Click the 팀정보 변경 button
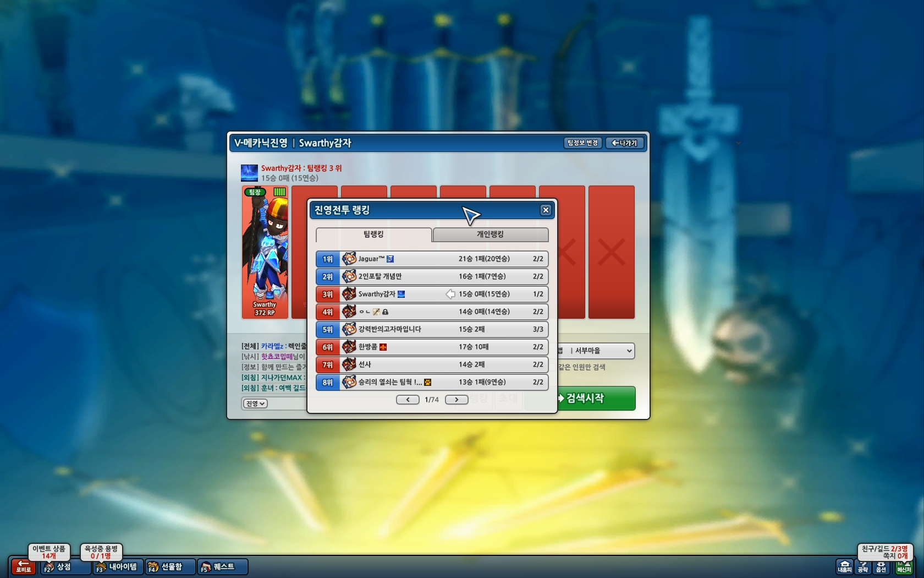924x578 pixels. (x=583, y=143)
